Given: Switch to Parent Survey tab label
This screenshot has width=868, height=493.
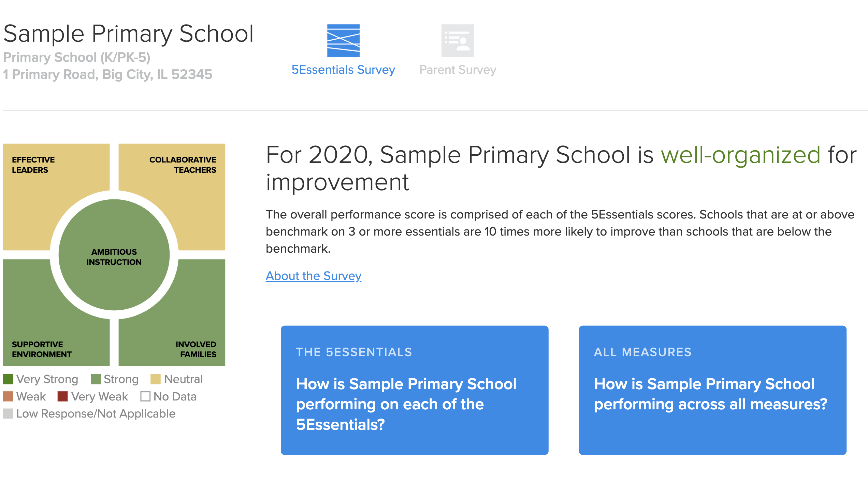Looking at the screenshot, I should [x=458, y=70].
